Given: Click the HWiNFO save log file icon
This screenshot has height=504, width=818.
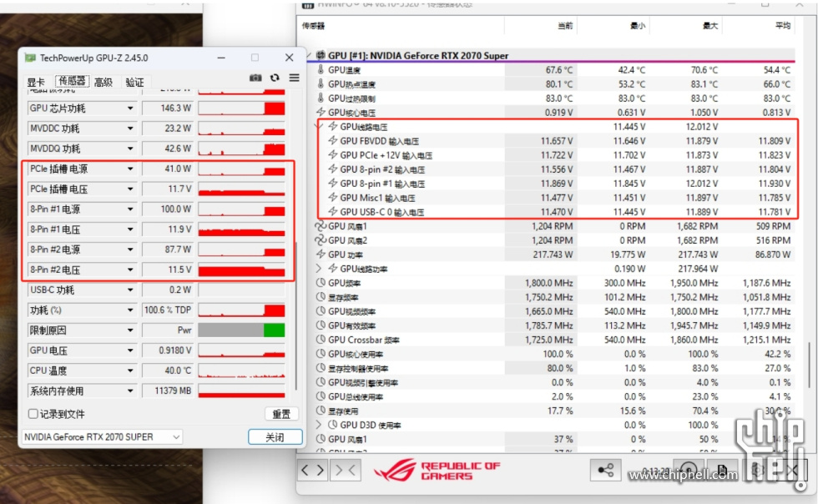Looking at the screenshot, I should [722, 470].
